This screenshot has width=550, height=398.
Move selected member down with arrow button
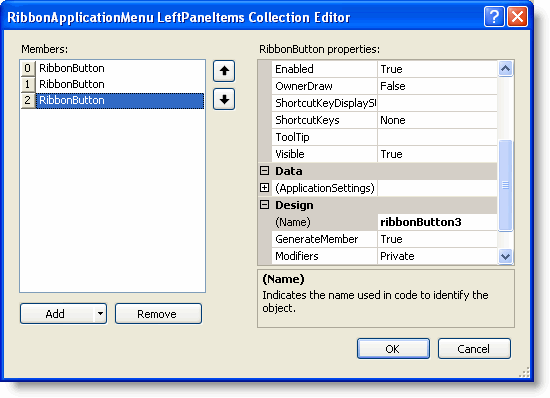pyautogui.click(x=224, y=99)
